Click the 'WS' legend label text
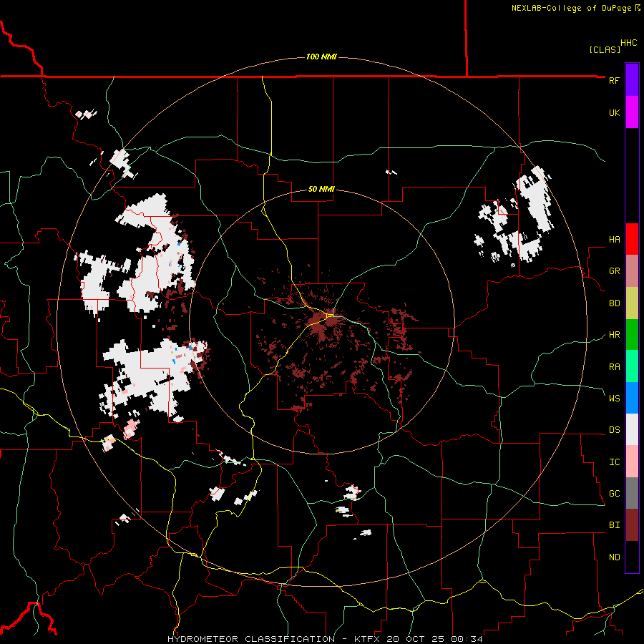 614,399
